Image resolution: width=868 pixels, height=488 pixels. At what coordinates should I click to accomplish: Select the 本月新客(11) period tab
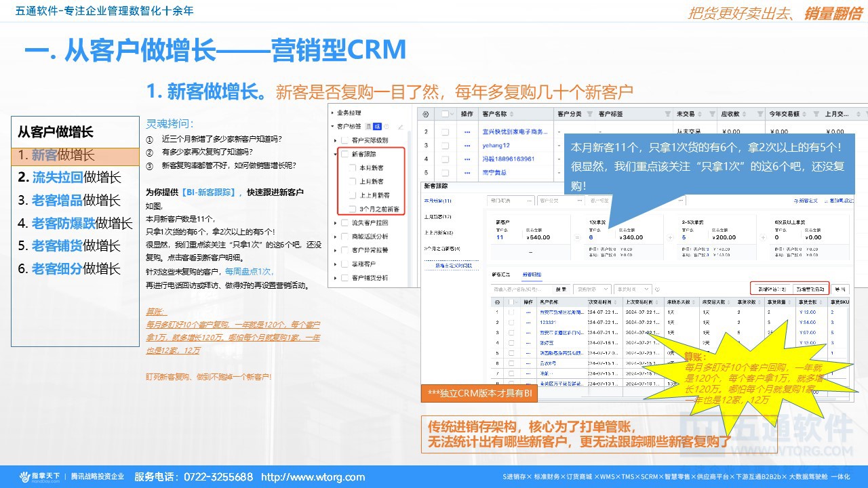tap(438, 201)
